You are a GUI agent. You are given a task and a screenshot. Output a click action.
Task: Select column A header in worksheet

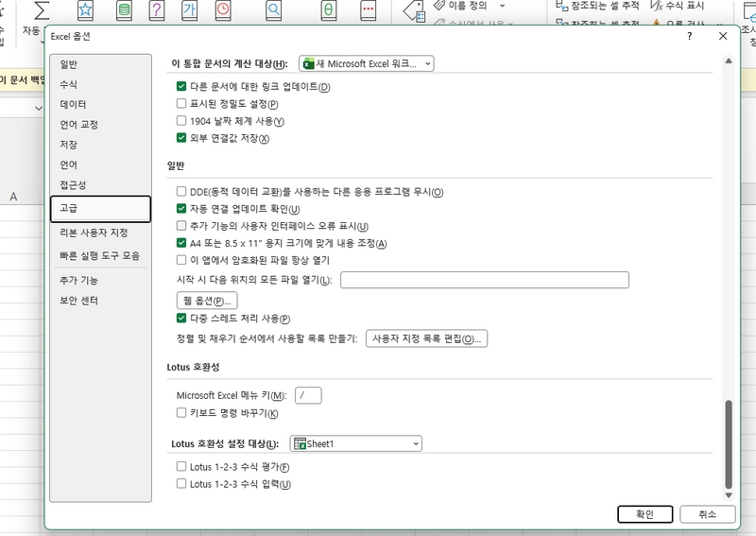[13, 197]
